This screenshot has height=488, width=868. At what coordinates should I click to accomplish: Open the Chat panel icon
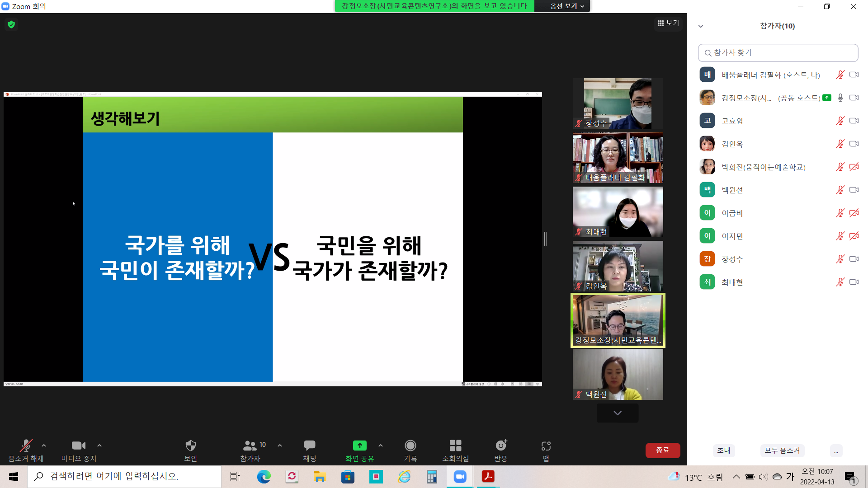pos(309,446)
